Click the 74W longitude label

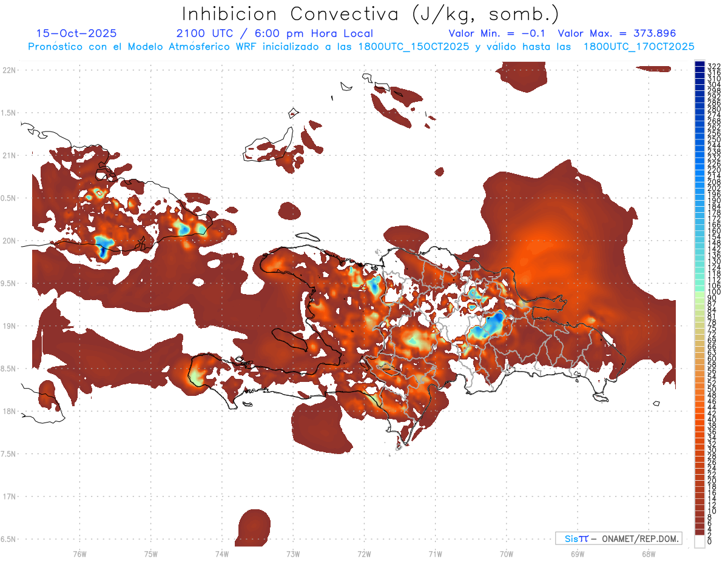222,554
